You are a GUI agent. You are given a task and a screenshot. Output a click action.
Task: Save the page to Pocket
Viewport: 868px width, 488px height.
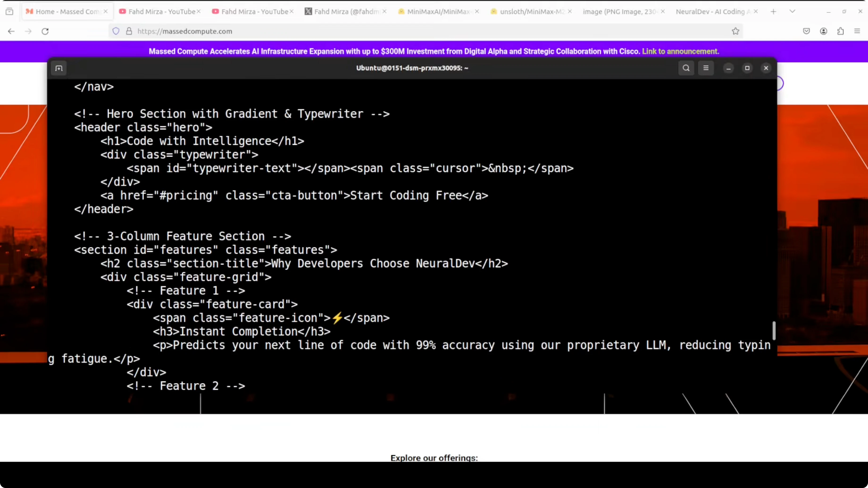point(806,31)
